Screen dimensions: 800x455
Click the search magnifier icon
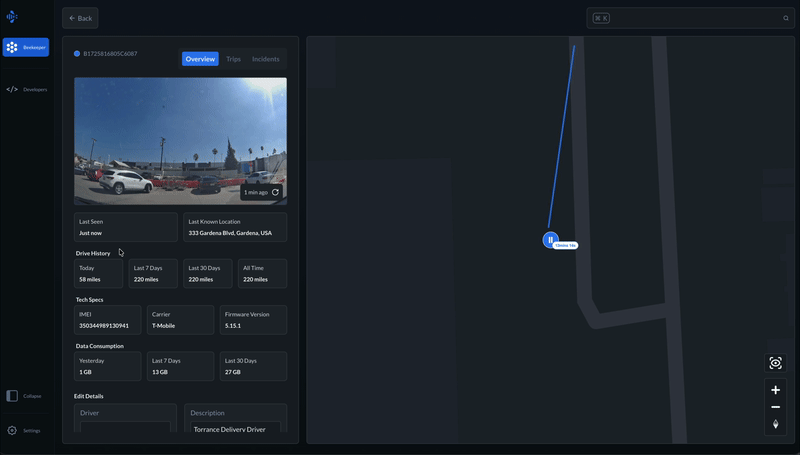[786, 18]
